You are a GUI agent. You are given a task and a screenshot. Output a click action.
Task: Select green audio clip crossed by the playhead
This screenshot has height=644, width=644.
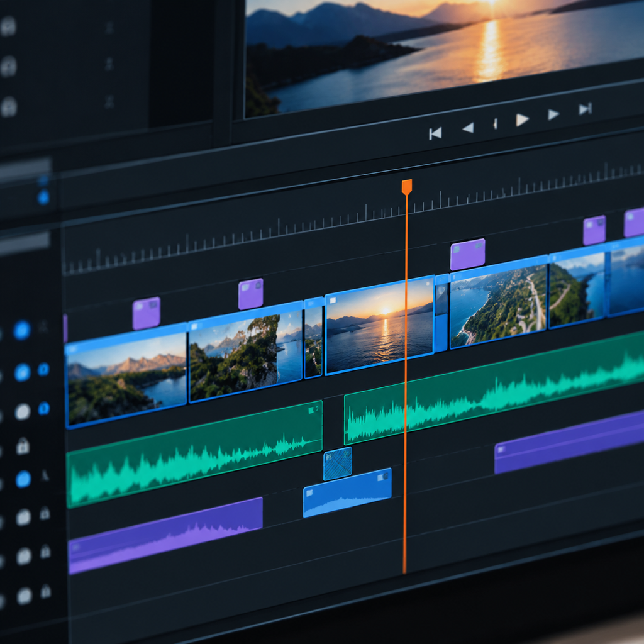[x=494, y=388]
